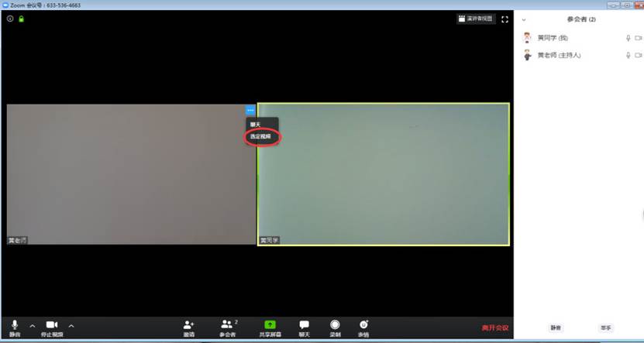
Task: Toggle microphone for 黄老师 (主持人) in list
Action: (629, 56)
